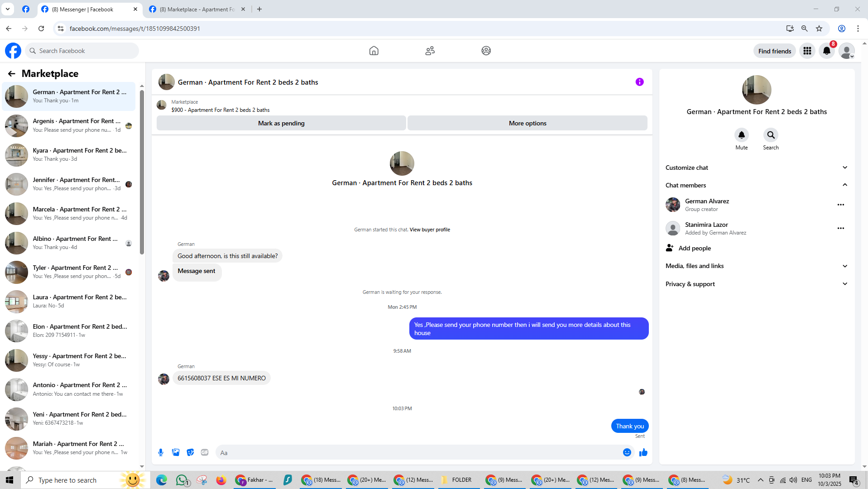Screen dimensions: 868x489
Task: Open the $900 Apartment For Rent listing link
Action: coord(221,110)
